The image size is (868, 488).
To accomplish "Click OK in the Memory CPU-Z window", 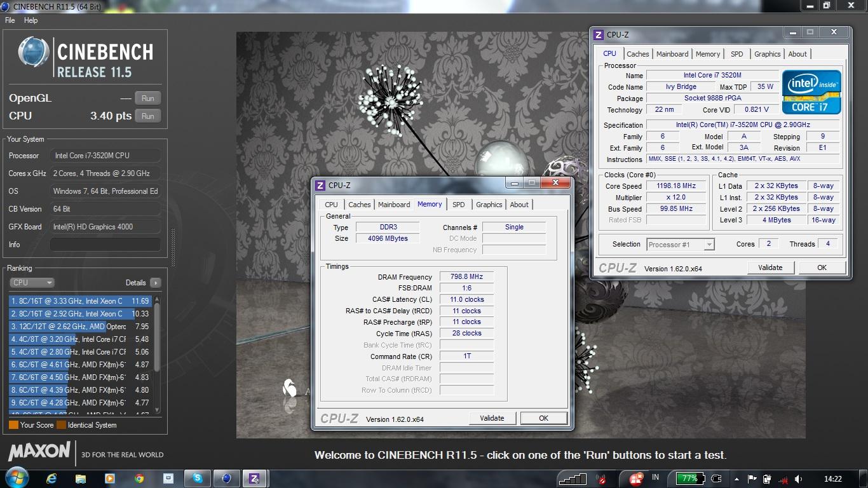I will pos(543,418).
